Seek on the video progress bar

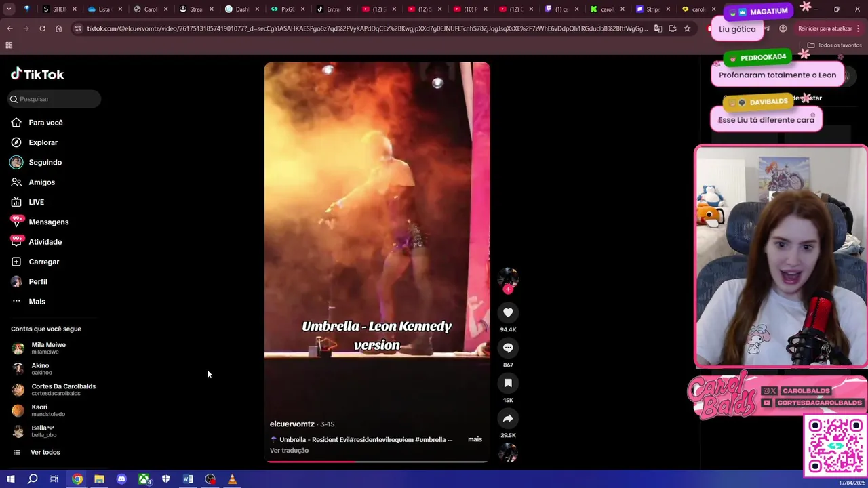coord(377,462)
